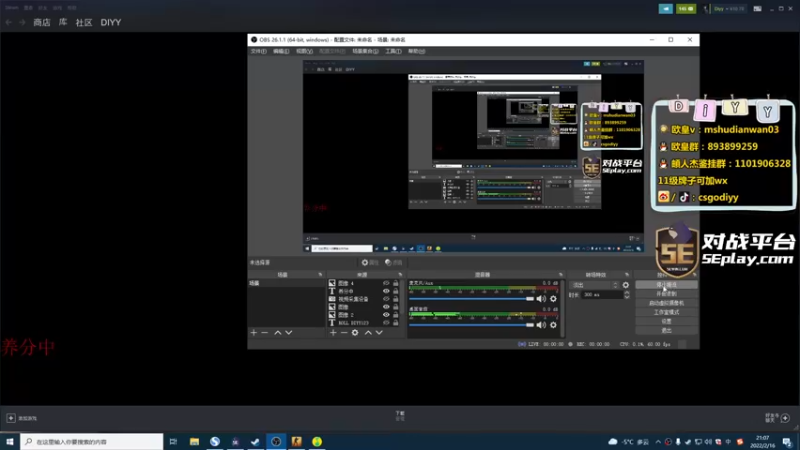Open File Explorer from the taskbar

194,441
